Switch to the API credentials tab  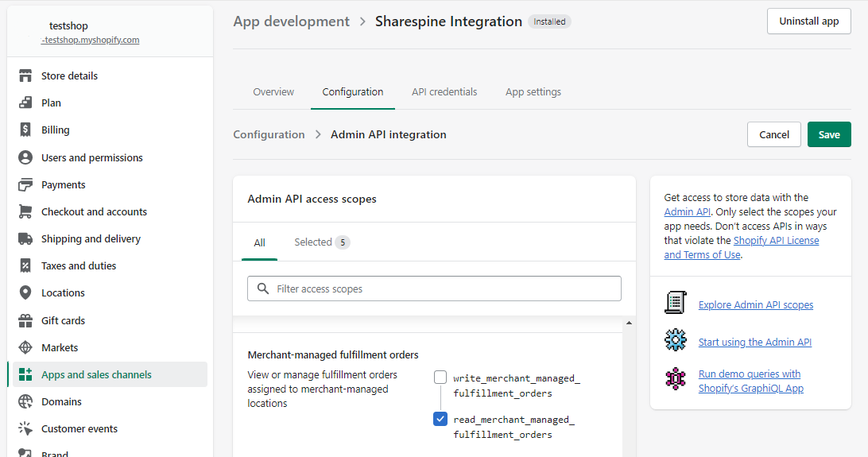444,92
